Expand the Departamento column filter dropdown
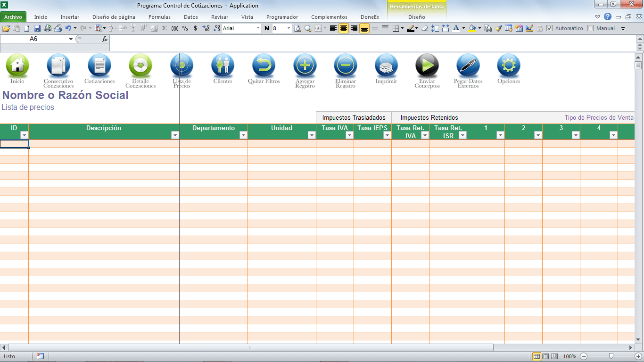 [243, 135]
